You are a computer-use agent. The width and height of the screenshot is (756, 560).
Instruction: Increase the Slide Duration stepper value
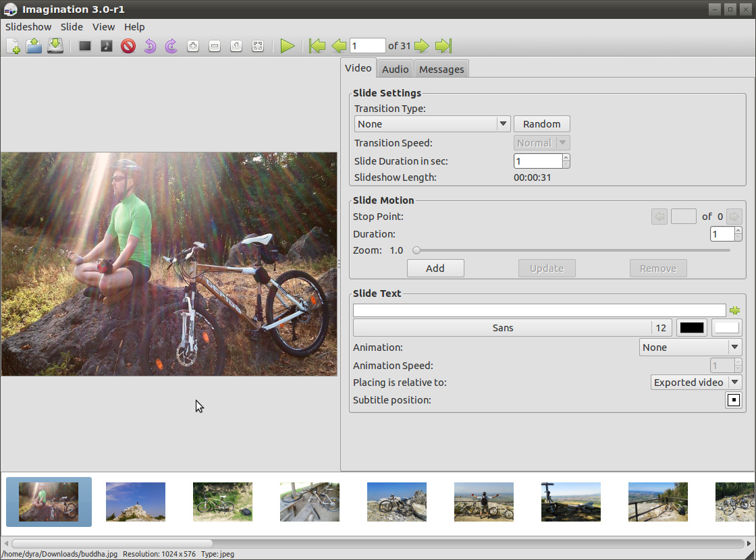coord(566,157)
